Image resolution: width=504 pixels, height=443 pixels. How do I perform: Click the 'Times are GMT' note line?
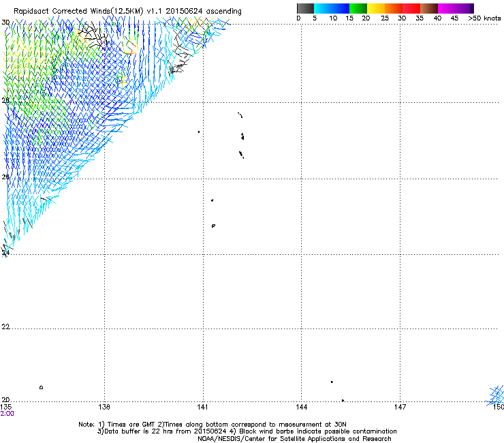click(x=212, y=425)
